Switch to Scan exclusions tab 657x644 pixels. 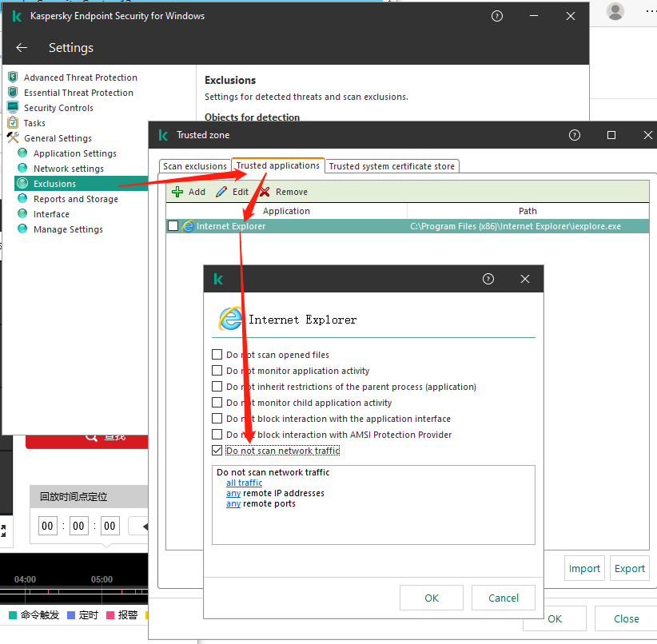point(195,166)
